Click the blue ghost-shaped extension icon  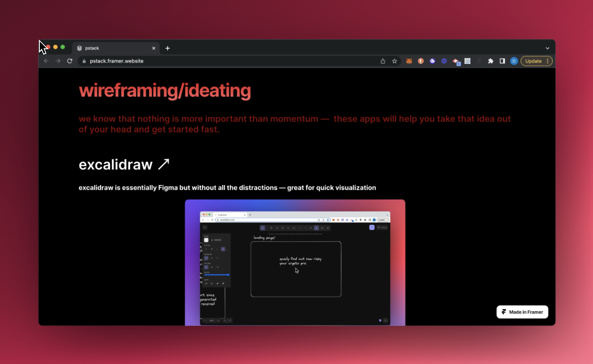pos(432,61)
